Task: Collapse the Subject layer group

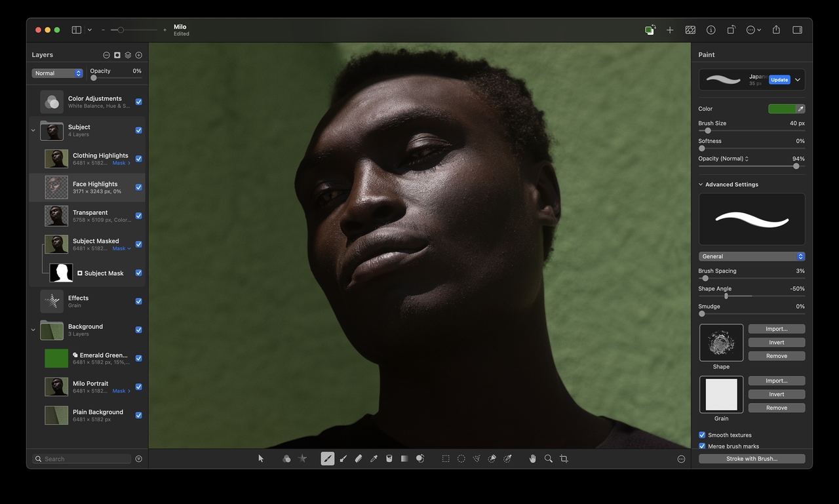Action: click(33, 130)
